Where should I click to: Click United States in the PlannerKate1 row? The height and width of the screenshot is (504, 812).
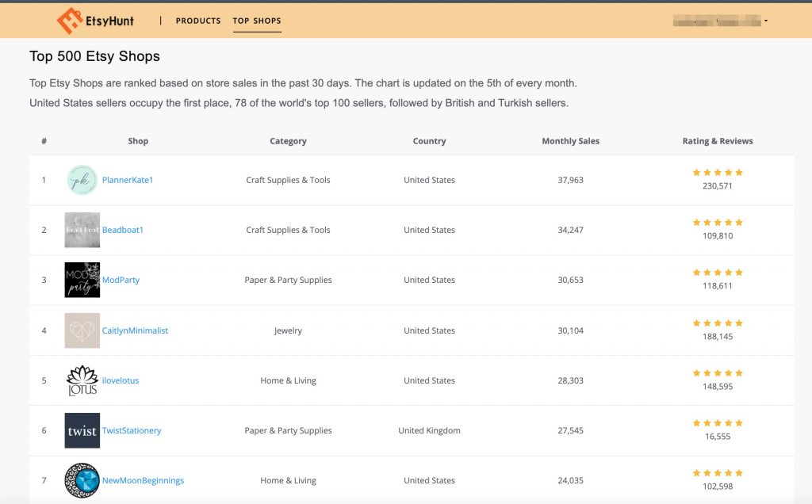(x=429, y=180)
